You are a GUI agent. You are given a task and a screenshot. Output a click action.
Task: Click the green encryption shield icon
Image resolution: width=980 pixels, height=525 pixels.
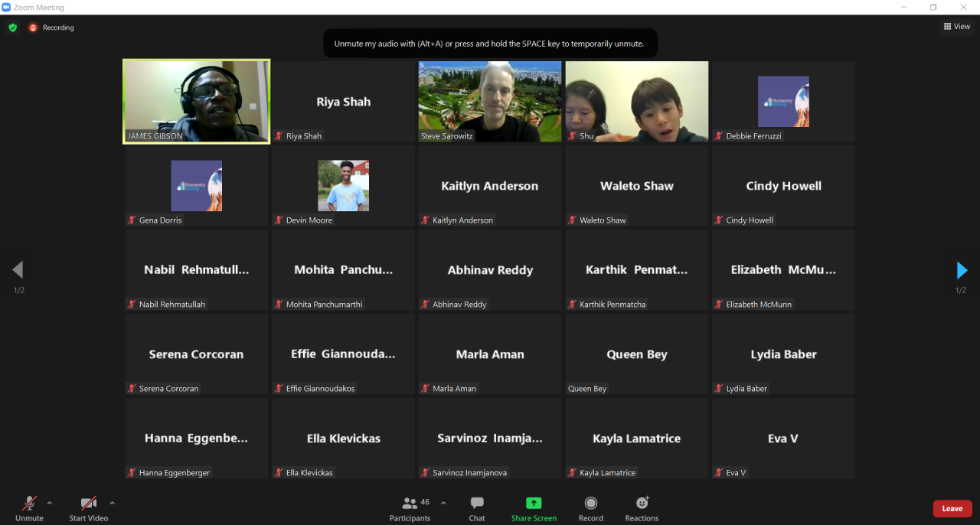[x=12, y=28]
